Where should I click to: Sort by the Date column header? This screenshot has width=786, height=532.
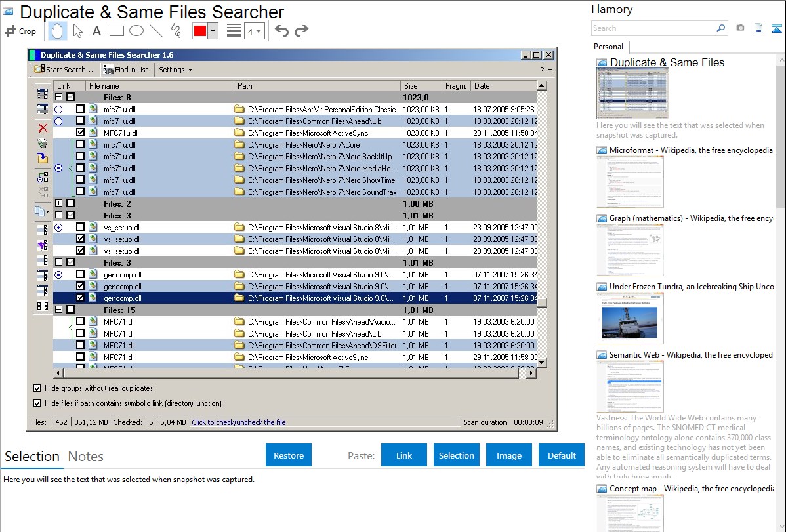click(503, 86)
